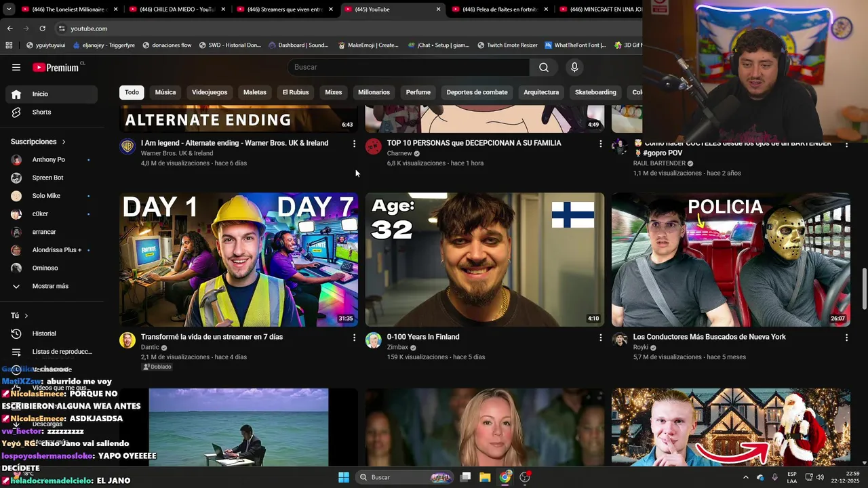
Task: Click the search magnifier button
Action: tap(544, 67)
